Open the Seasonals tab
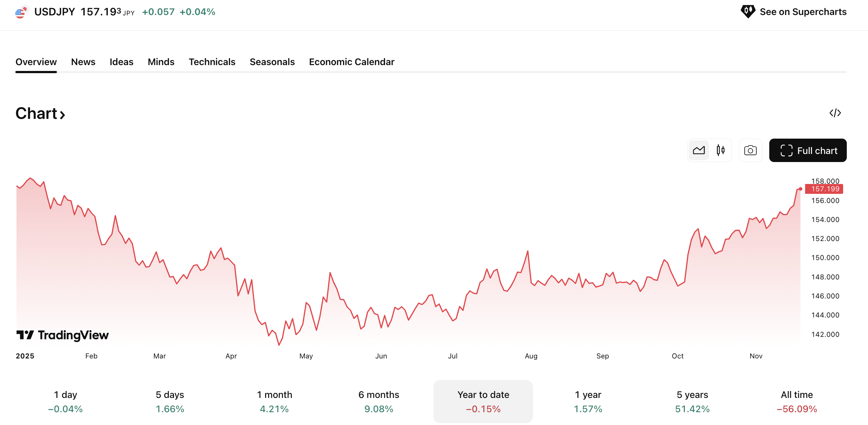The image size is (868, 425). point(272,62)
